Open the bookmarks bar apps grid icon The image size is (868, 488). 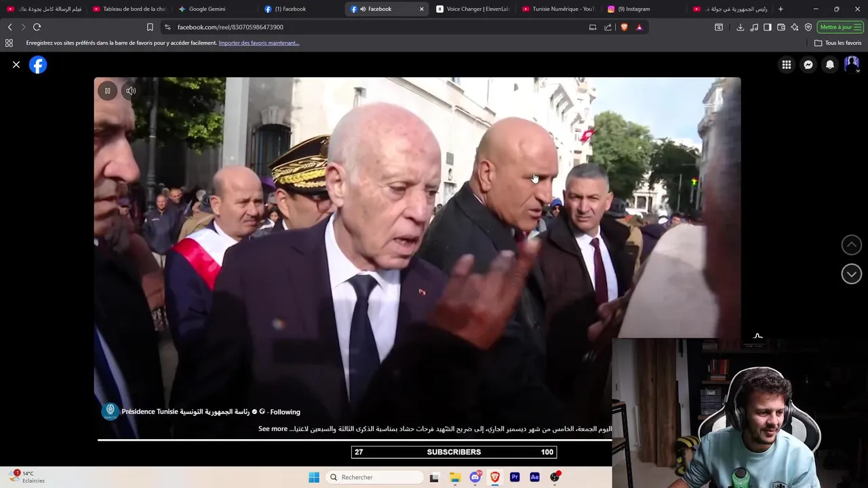(9, 43)
